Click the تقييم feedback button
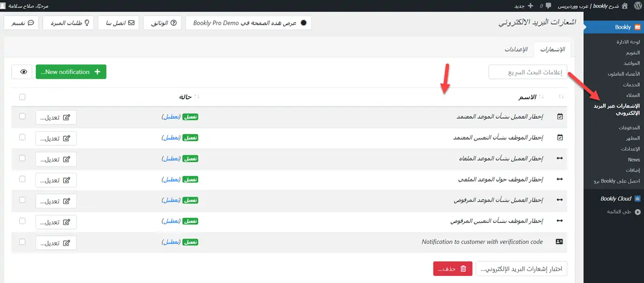The height and width of the screenshot is (283, 644). (21, 23)
